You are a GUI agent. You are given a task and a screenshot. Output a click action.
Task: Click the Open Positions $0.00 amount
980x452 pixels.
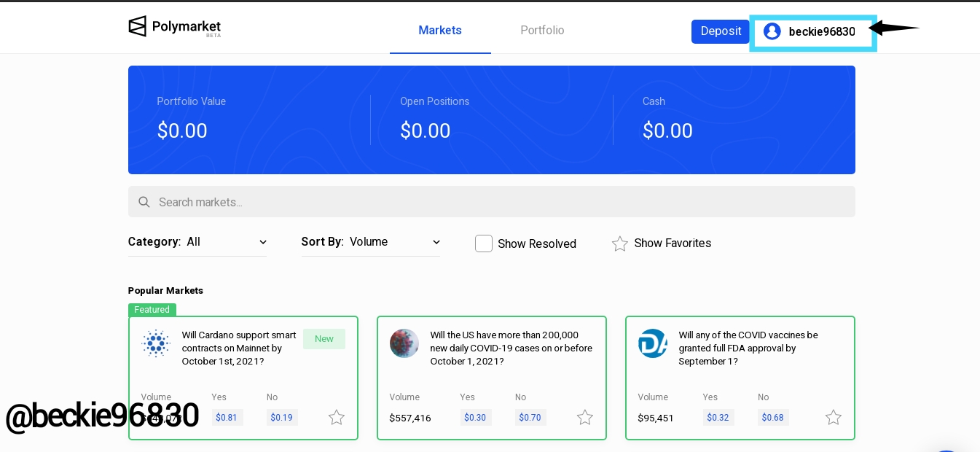[x=426, y=131]
